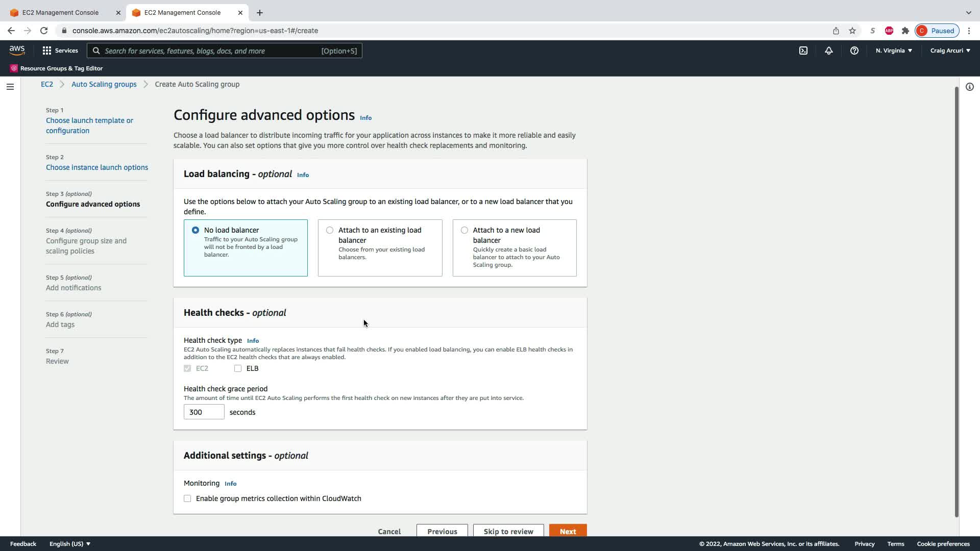Click the AWS logo home icon
Viewport: 980px width, 551px height.
pyautogui.click(x=17, y=50)
